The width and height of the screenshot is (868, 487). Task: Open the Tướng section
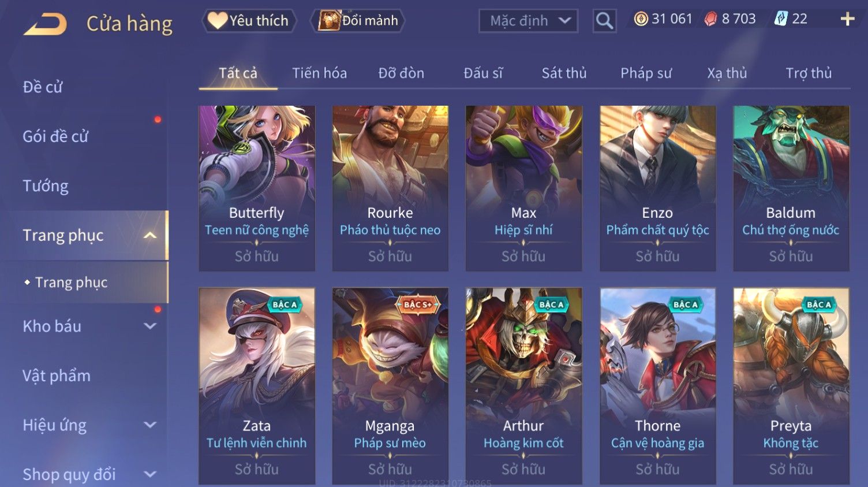[46, 186]
